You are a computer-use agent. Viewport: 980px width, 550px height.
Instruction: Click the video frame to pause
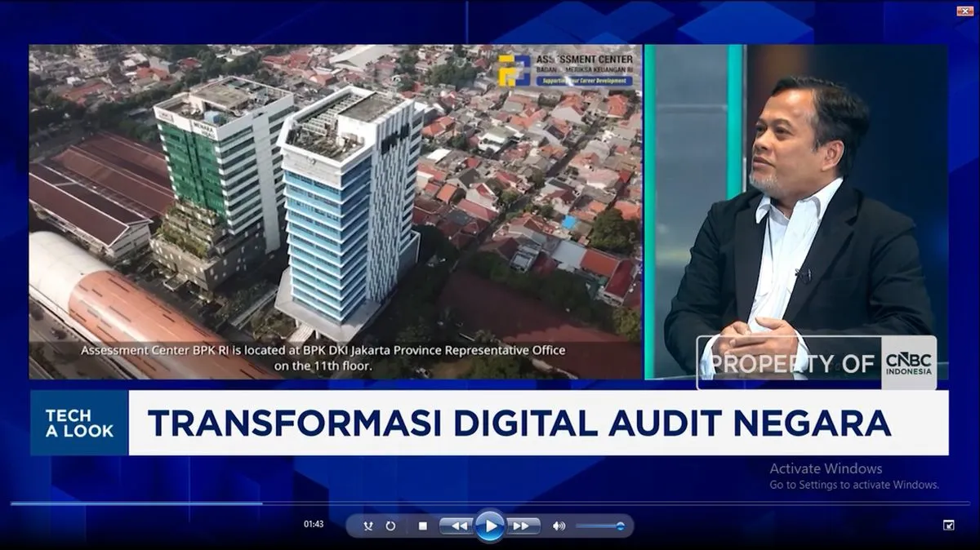point(490,249)
